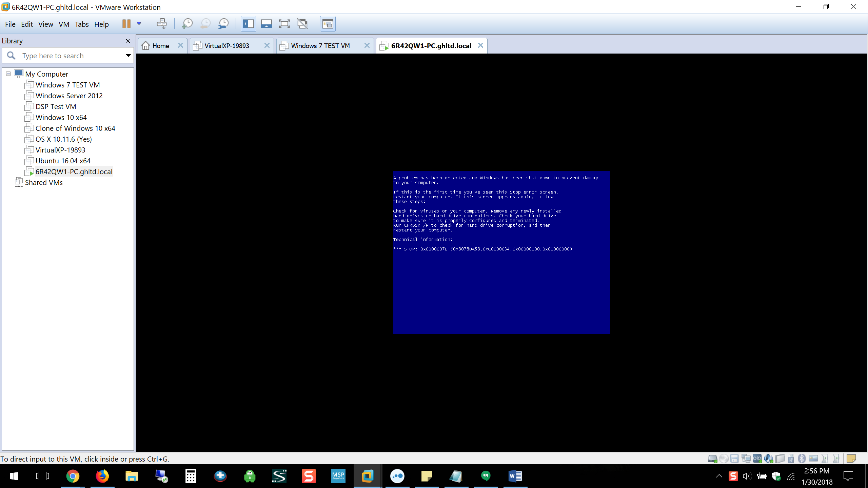Pause the running virtual machine
Viewport: 868px width, 488px height.
[126, 24]
